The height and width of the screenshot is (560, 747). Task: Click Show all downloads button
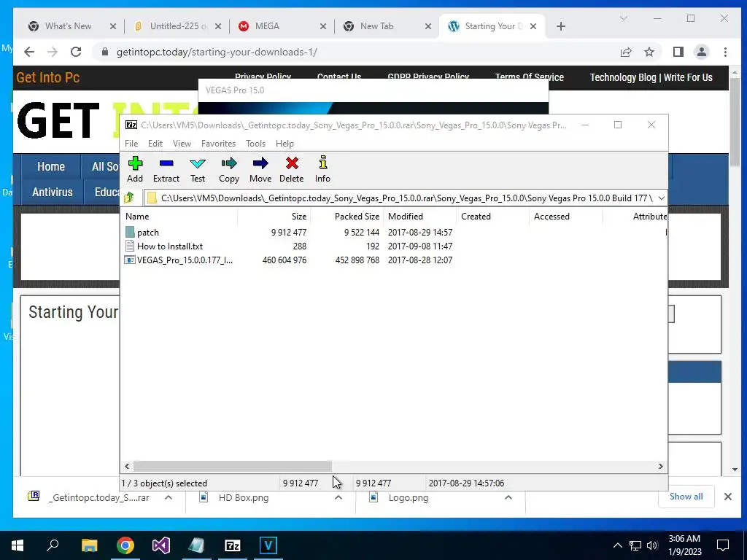click(686, 497)
